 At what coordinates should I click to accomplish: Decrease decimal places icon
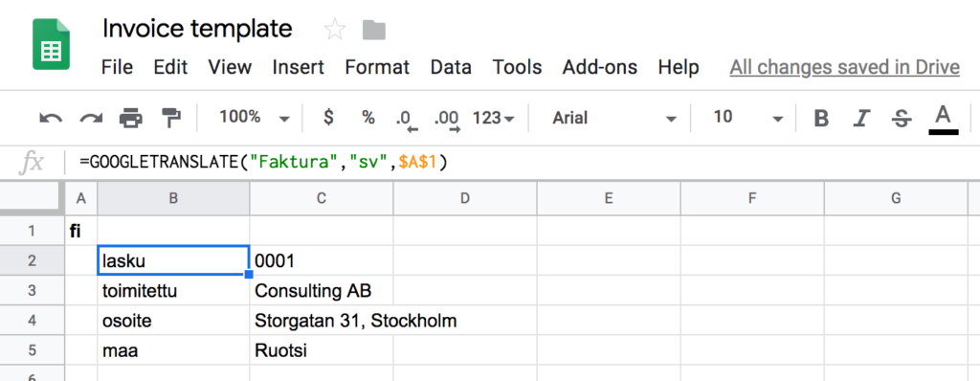coord(407,120)
